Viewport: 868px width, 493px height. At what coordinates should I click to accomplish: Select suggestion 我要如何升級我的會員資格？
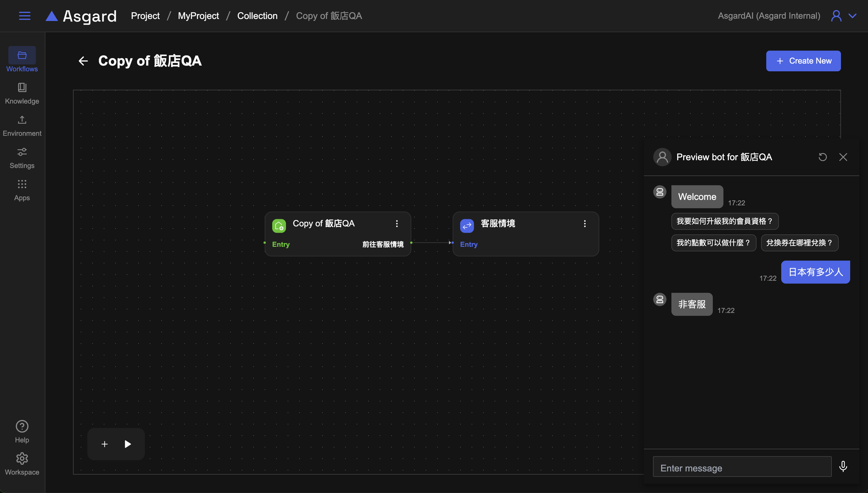click(725, 221)
